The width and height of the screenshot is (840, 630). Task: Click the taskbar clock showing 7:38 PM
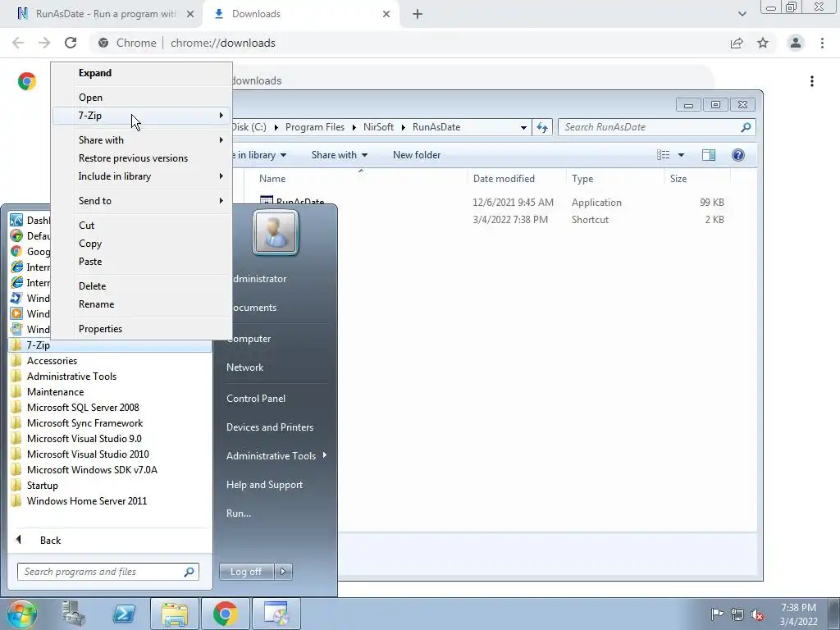point(798,614)
